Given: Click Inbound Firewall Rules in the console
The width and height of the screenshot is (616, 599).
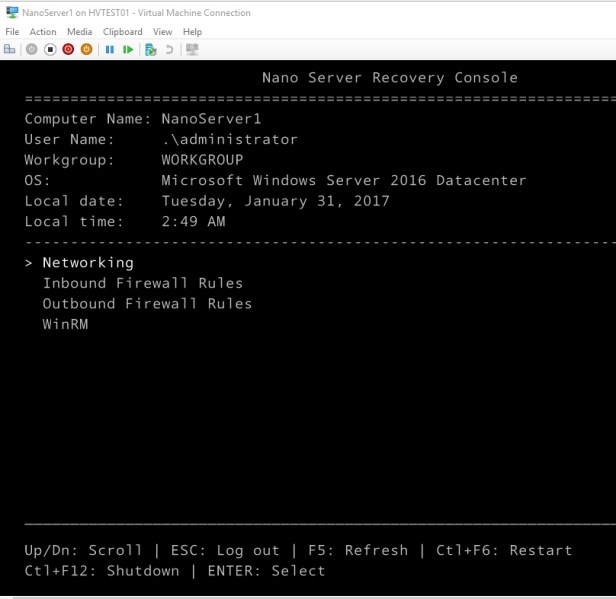Looking at the screenshot, I should [142, 283].
